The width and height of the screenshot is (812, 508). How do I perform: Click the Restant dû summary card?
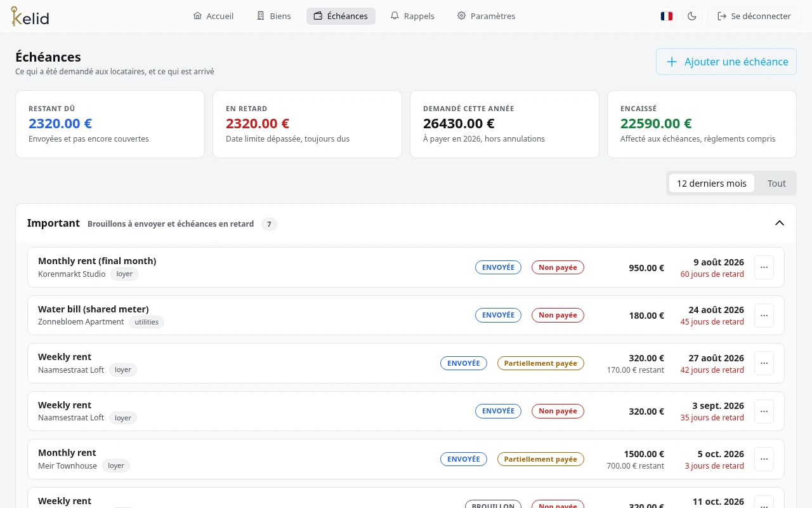[x=110, y=124]
